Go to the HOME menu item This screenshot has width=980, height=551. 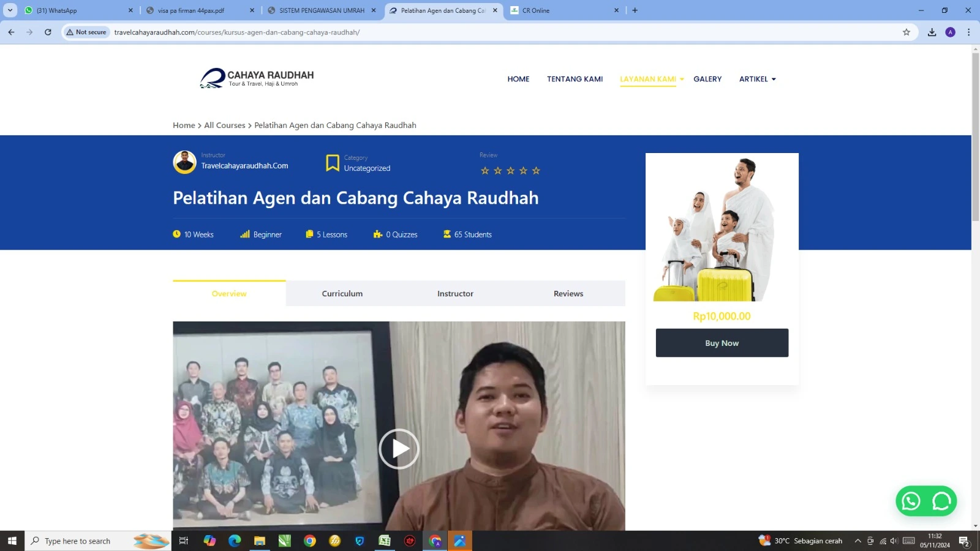click(x=518, y=79)
